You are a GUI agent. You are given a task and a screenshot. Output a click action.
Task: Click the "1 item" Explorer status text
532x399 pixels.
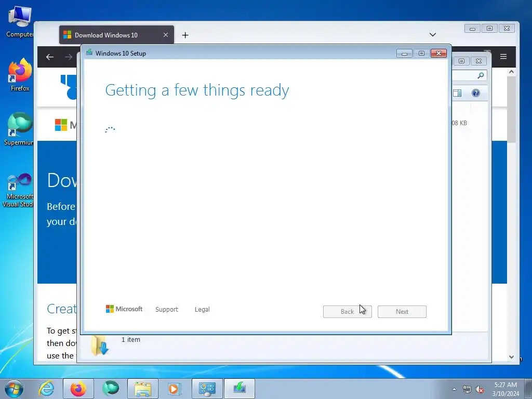click(130, 340)
